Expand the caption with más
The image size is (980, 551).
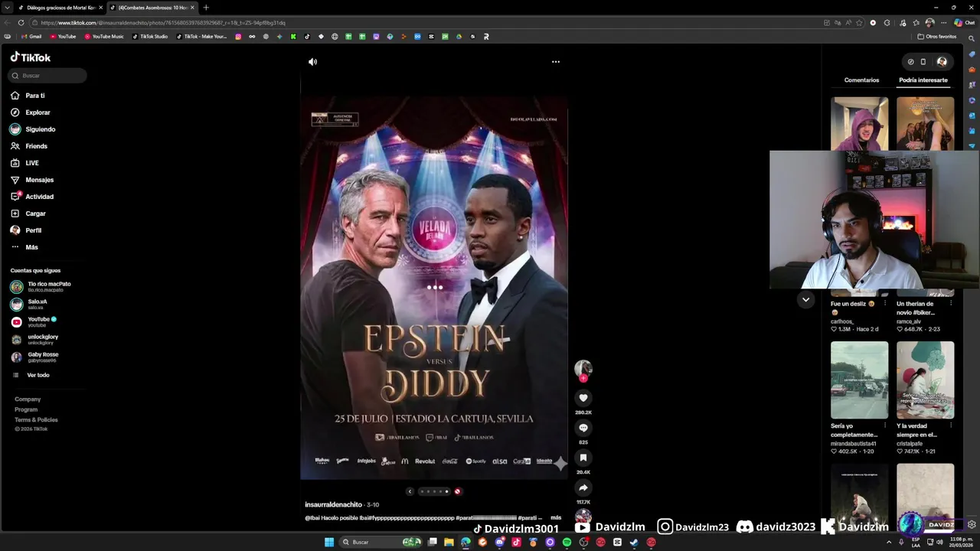pos(556,518)
